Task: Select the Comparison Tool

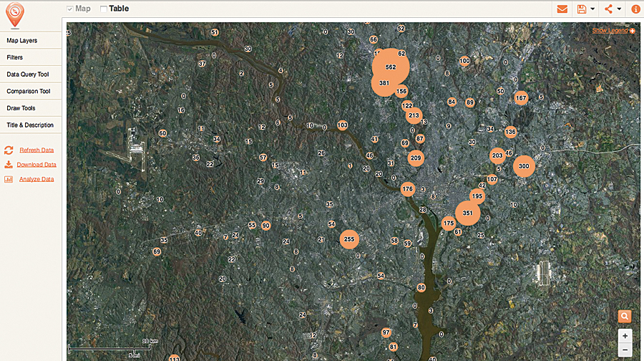Action: coord(31,91)
